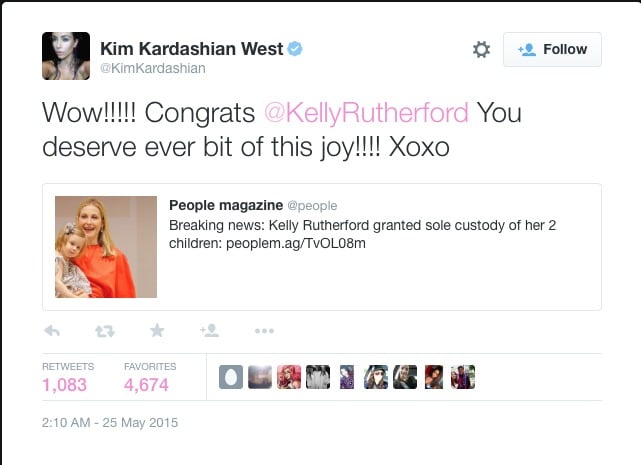Open the three-dots more options icon
Image resolution: width=641 pixels, height=465 pixels.
264,331
